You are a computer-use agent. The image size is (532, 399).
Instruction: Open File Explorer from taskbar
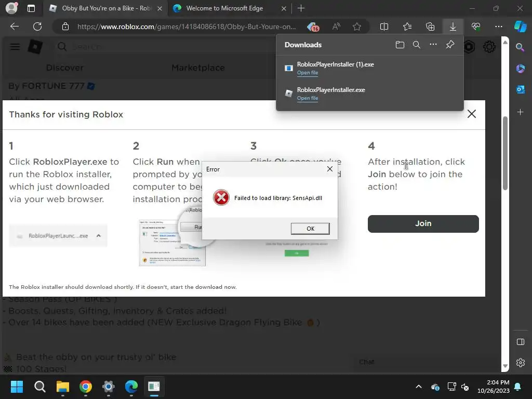[x=63, y=387]
